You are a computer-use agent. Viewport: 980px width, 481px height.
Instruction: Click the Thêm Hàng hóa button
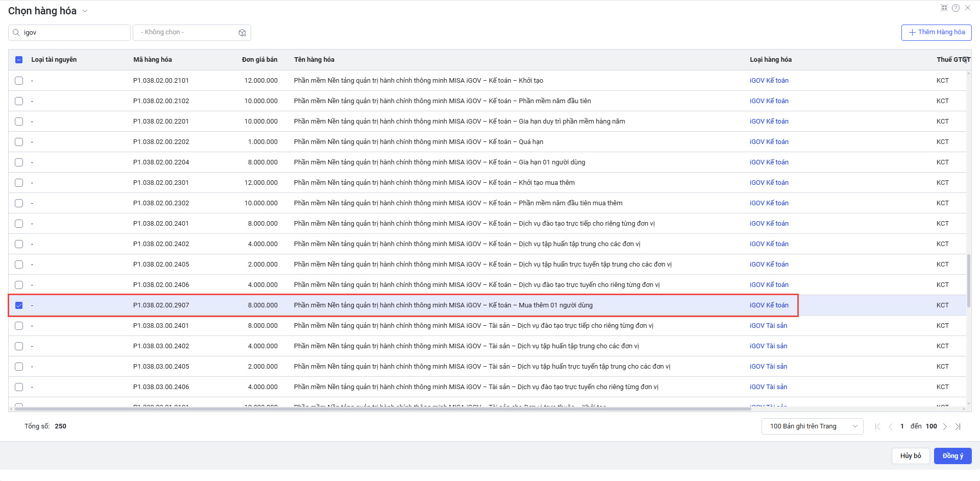pos(936,32)
